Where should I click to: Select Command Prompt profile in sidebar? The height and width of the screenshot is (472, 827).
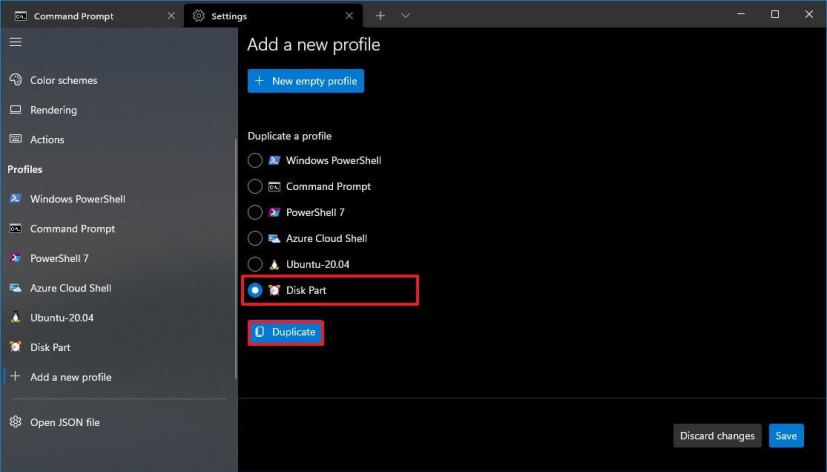(119, 228)
